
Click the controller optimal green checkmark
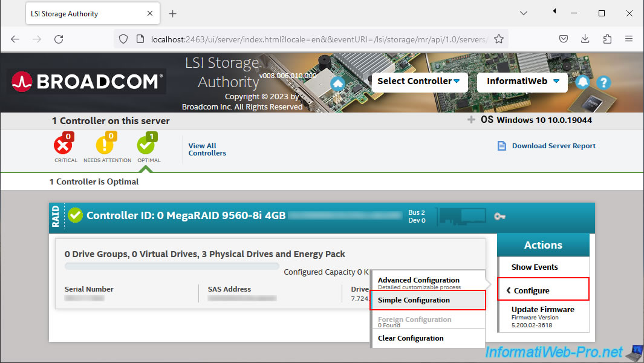click(75, 215)
